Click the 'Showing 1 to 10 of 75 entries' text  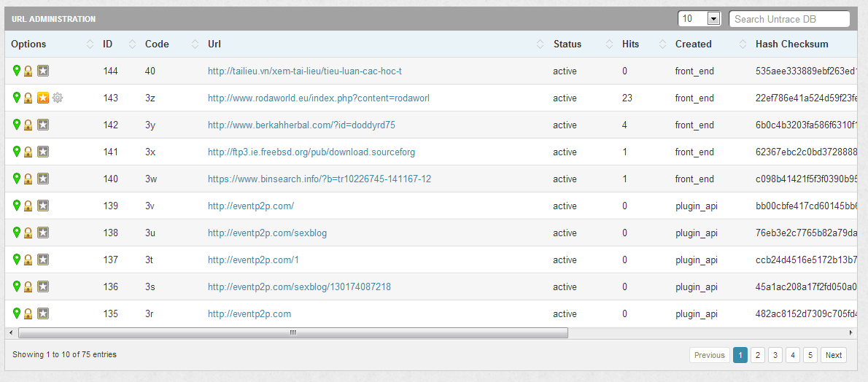point(65,354)
